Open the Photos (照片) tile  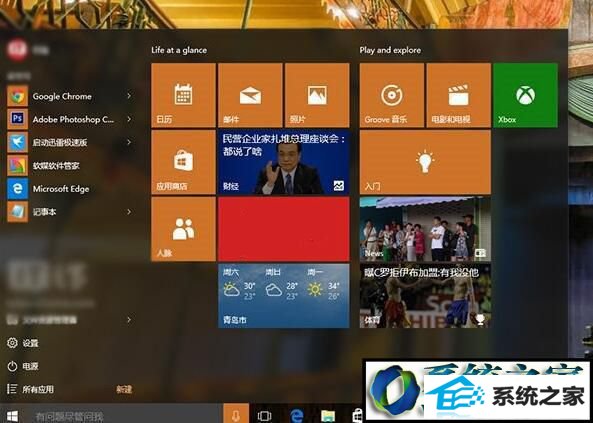317,95
